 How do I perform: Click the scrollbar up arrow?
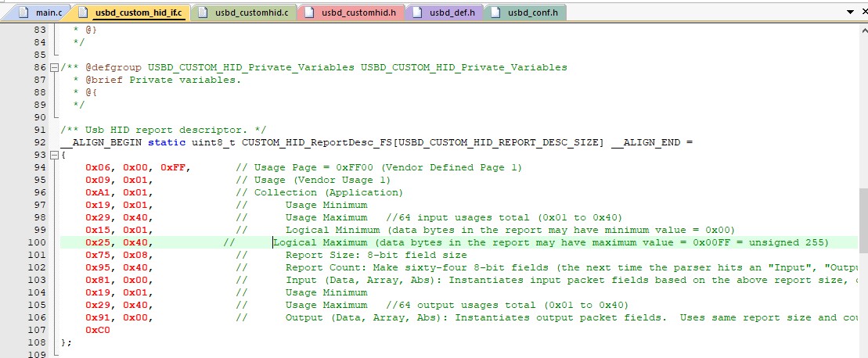[863, 29]
